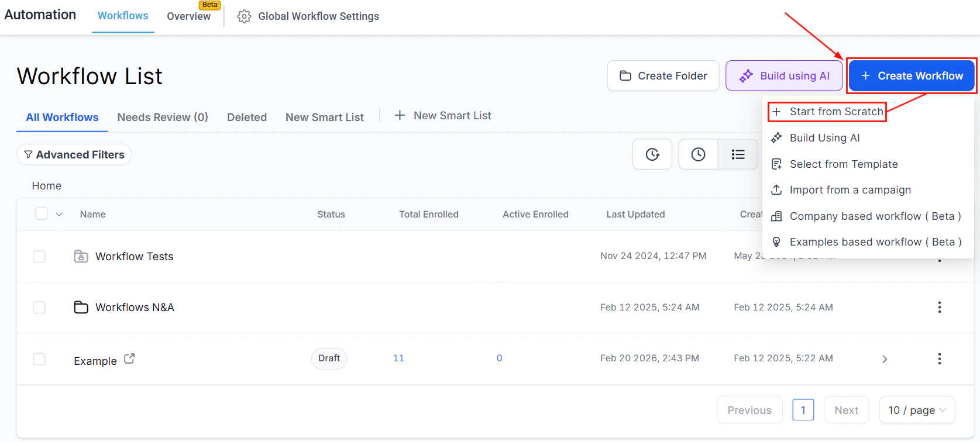980x442 pixels.
Task: Switch to the Workflows tab
Action: (123, 16)
